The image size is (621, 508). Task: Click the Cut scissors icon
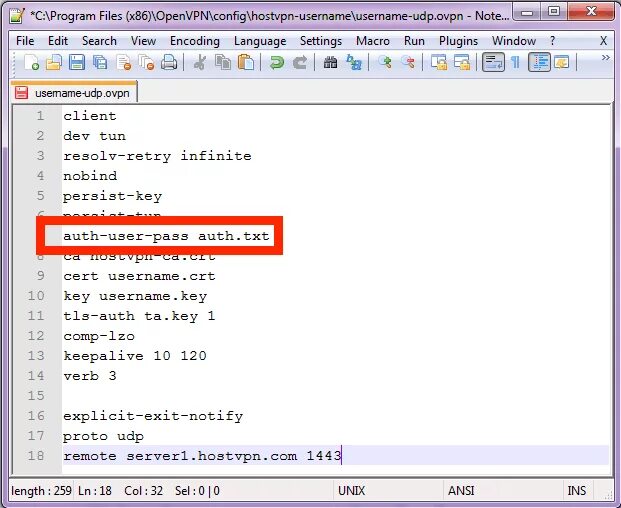pos(200,63)
